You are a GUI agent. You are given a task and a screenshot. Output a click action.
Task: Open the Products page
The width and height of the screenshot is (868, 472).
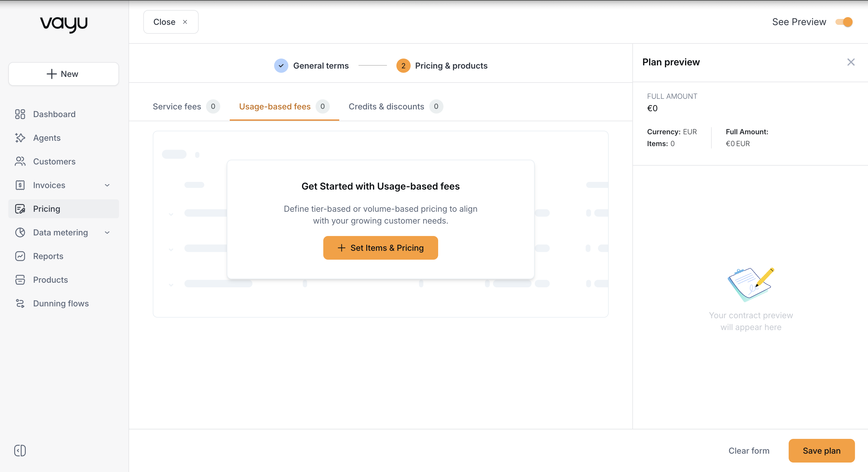coord(64,280)
